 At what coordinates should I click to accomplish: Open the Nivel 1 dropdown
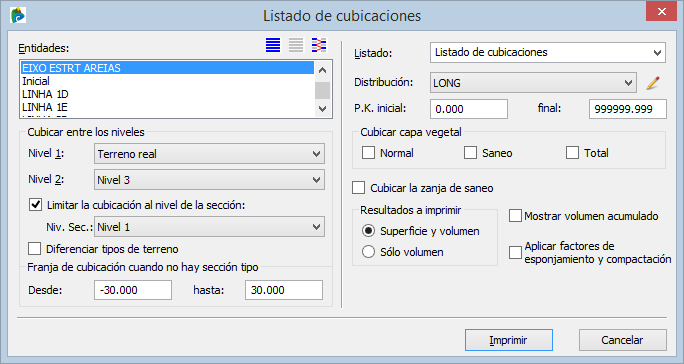point(209,154)
